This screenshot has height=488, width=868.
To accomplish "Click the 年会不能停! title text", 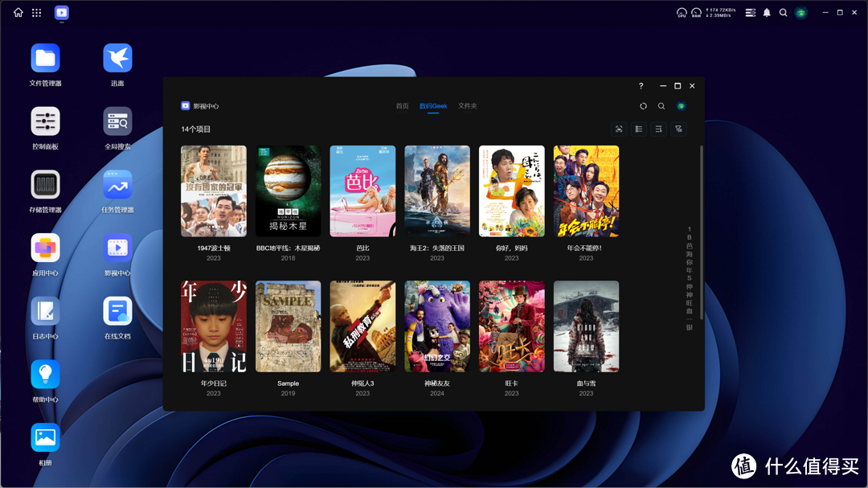I will [584, 248].
